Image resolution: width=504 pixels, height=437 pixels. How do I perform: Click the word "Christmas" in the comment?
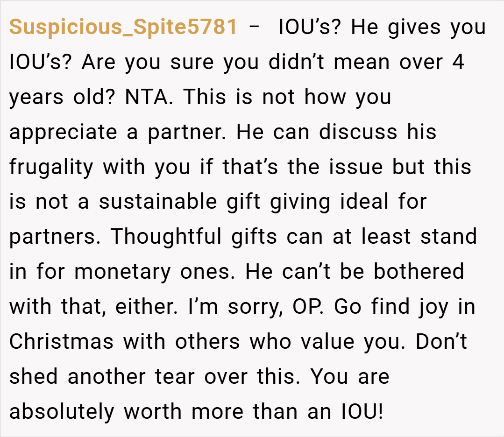click(61, 341)
